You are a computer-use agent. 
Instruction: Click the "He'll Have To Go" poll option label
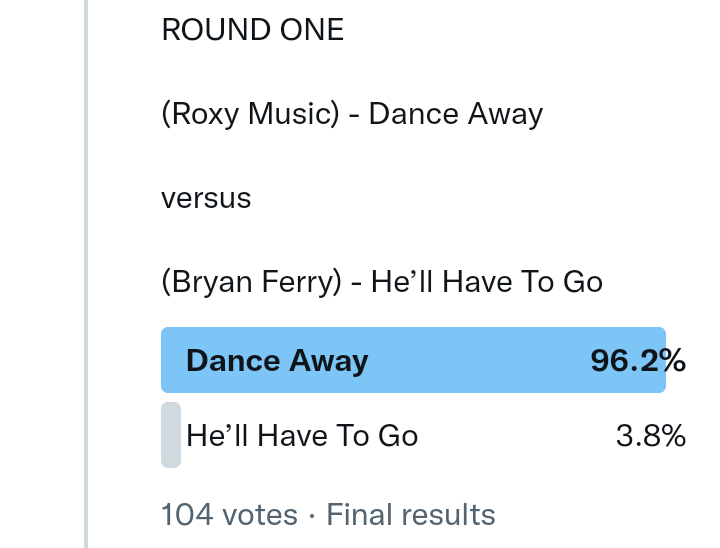[x=302, y=436]
